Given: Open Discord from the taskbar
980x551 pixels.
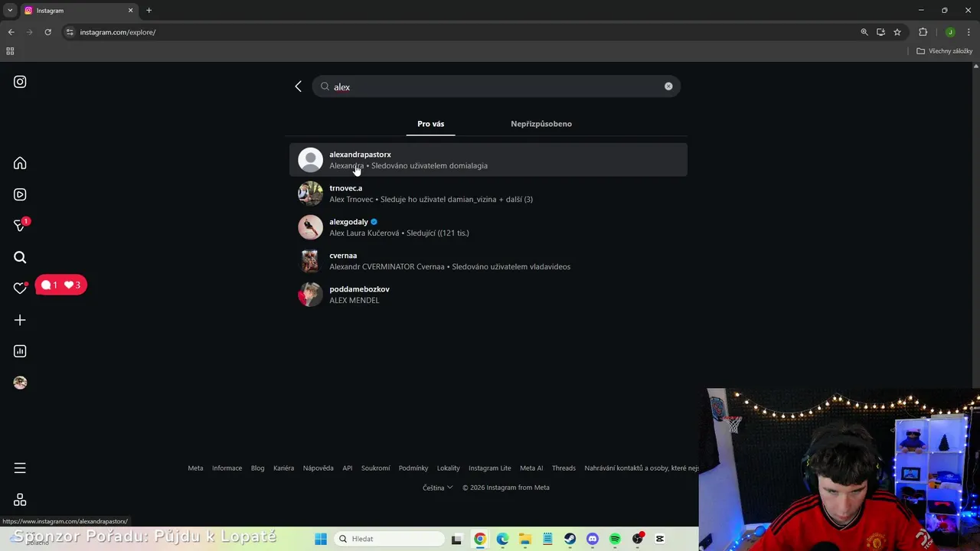Looking at the screenshot, I should [592, 539].
